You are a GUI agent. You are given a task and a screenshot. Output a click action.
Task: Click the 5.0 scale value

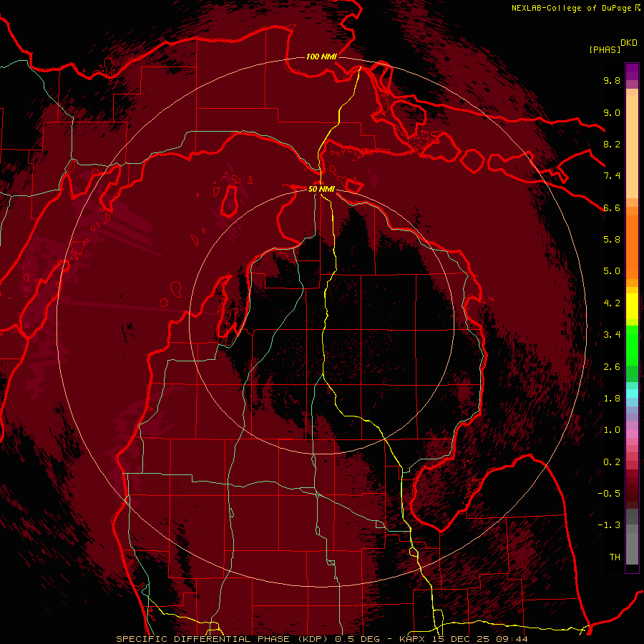(x=612, y=271)
